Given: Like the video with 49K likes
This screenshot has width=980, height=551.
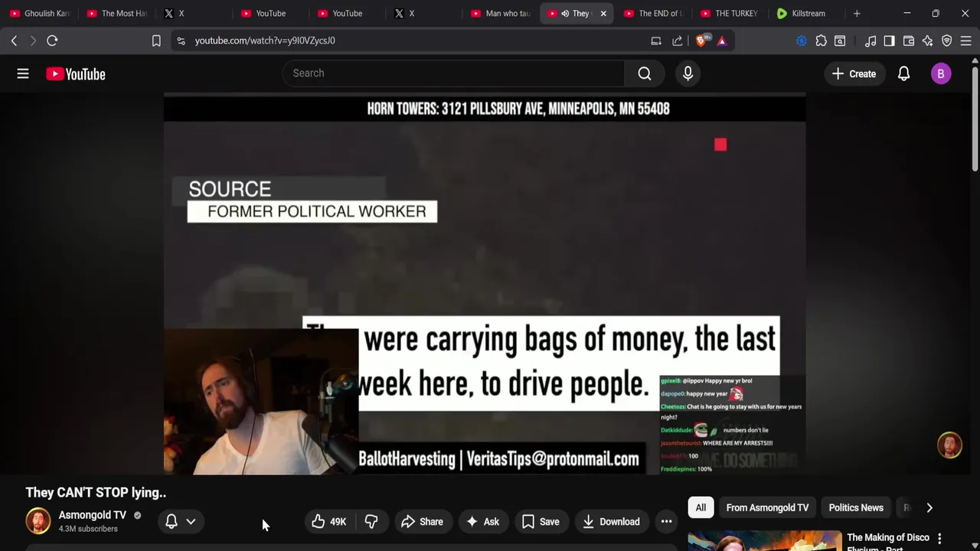Looking at the screenshot, I should [329, 521].
